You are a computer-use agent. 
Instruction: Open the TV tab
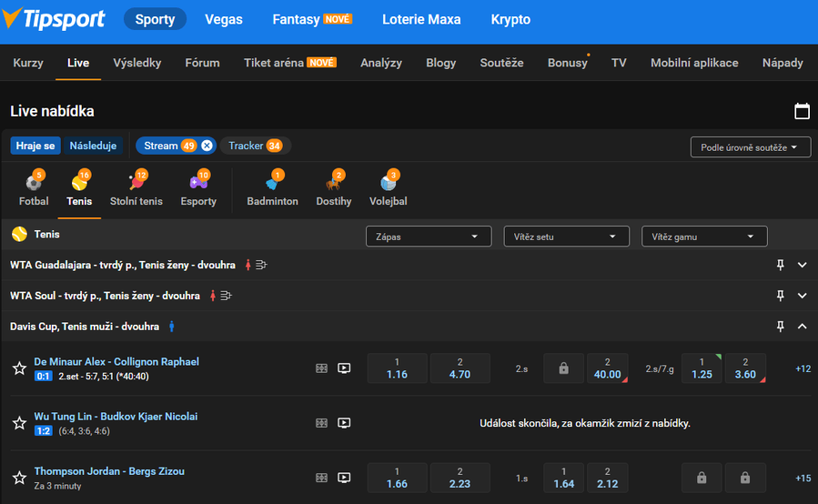click(x=619, y=63)
